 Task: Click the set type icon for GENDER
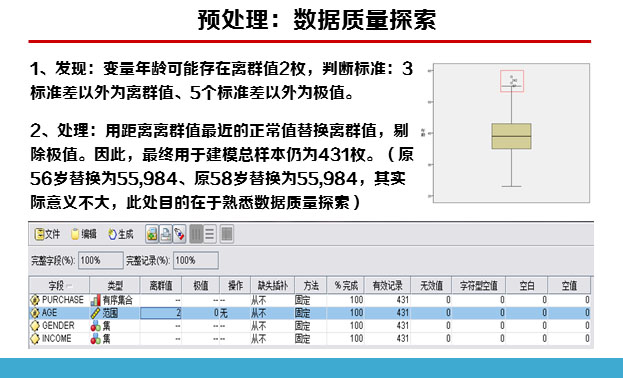(95, 326)
